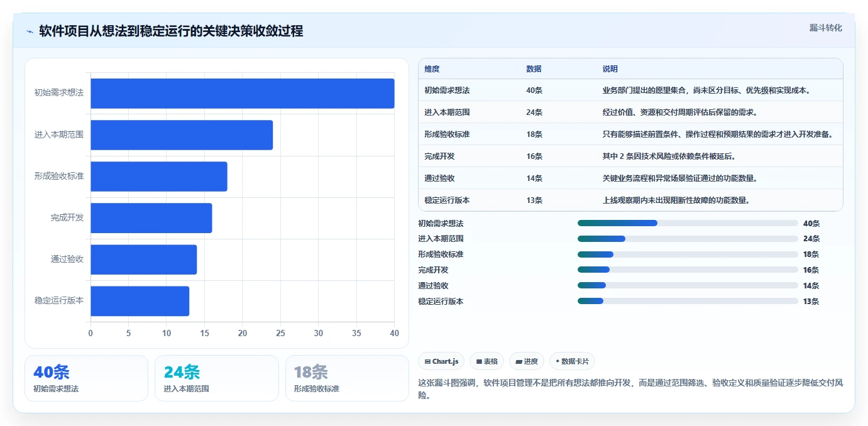Click the 漏斗转化 badge in the header
868x426 pixels.
[825, 28]
